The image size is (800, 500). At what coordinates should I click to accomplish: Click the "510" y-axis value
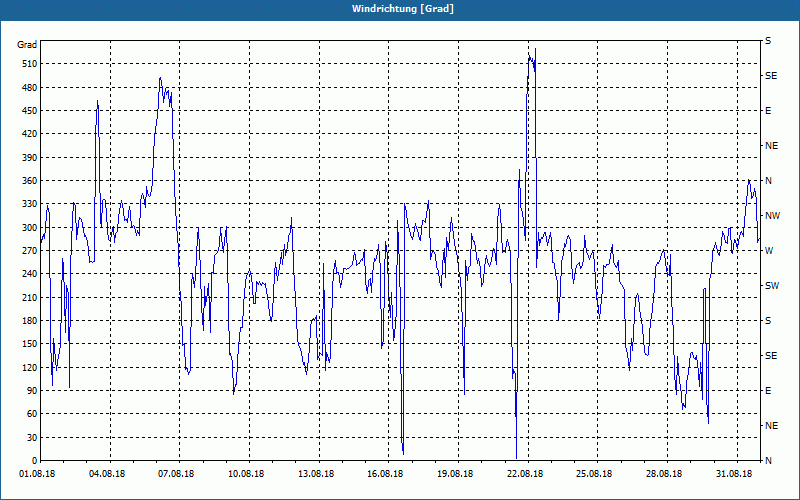click(30, 64)
